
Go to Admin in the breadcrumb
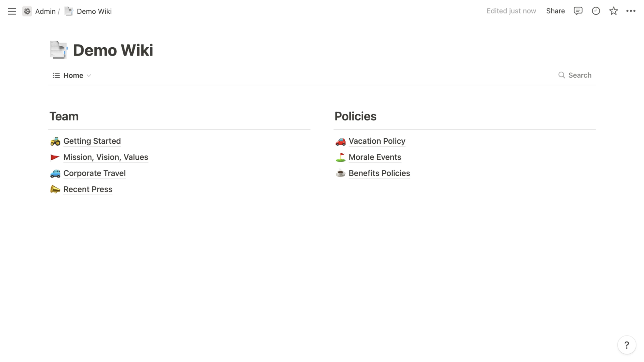45,11
